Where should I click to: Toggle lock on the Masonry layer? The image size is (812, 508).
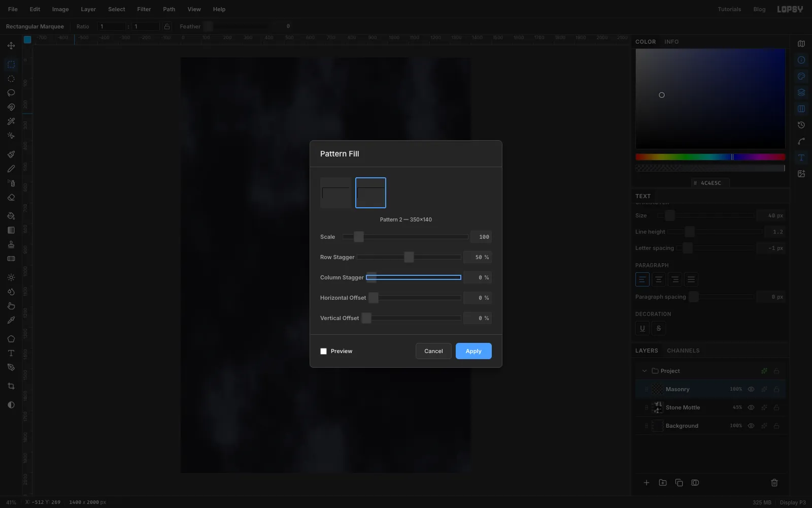click(x=776, y=389)
